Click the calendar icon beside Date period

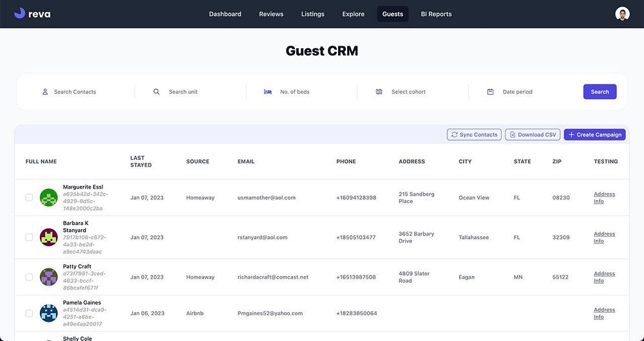[490, 92]
